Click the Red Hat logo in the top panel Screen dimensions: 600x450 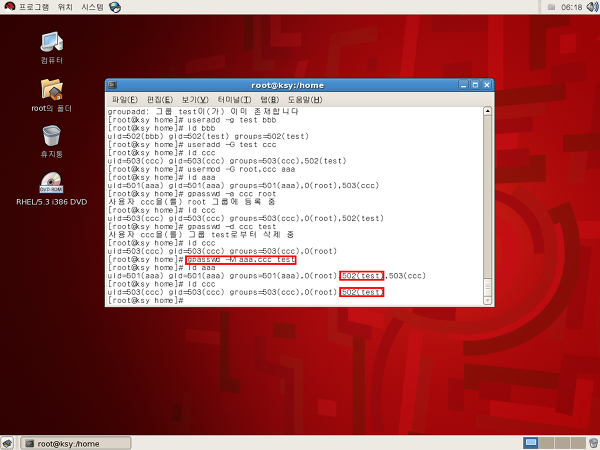point(9,7)
